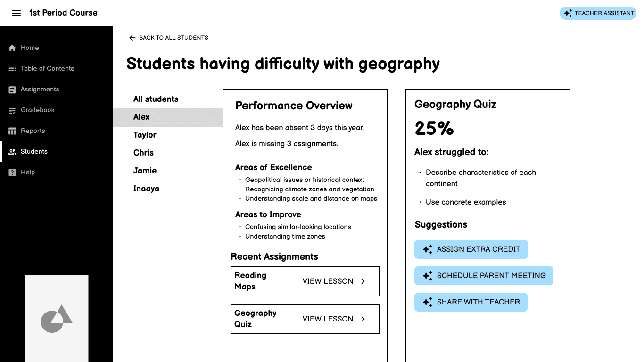
Task: Expand the Reading Maps lesson chevron
Action: click(x=363, y=281)
